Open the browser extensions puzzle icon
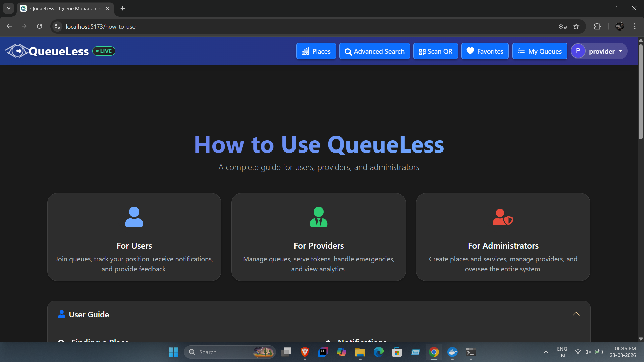Viewport: 644px width, 362px height. [x=597, y=26]
